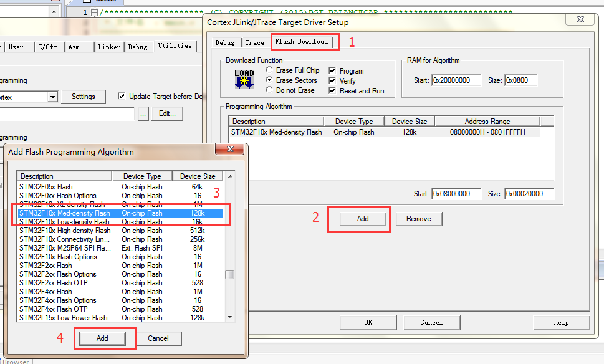The height and width of the screenshot is (364, 604).
Task: Sort add list by Device Size header
Action: point(198,176)
